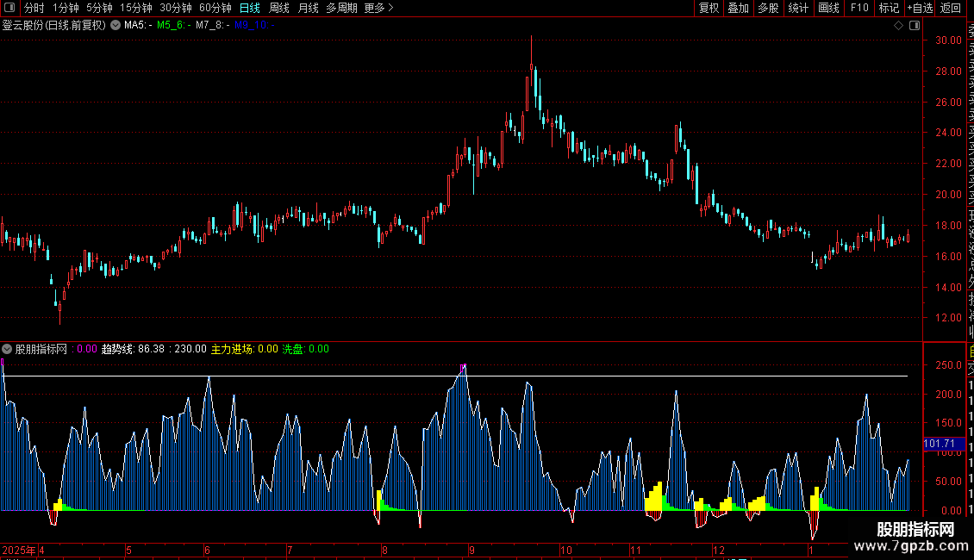The width and height of the screenshot is (974, 560).
Task: Select the 30分钟 period tab
Action: [x=176, y=8]
